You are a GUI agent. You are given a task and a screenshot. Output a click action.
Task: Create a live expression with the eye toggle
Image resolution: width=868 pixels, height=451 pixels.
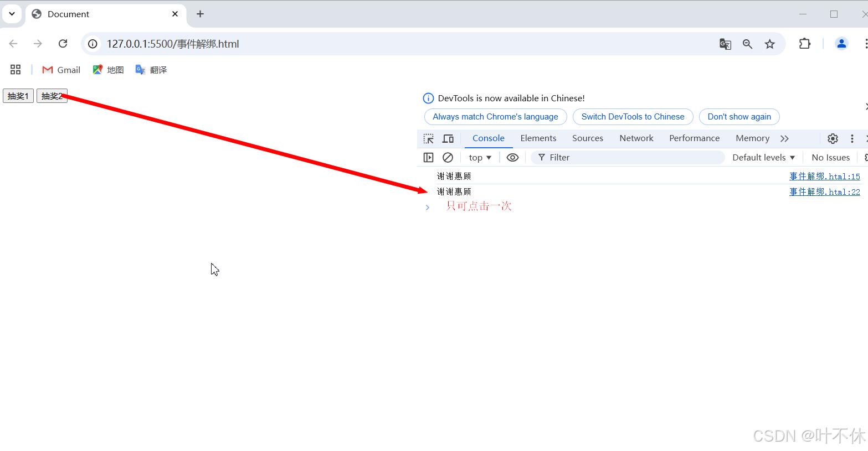coord(512,157)
